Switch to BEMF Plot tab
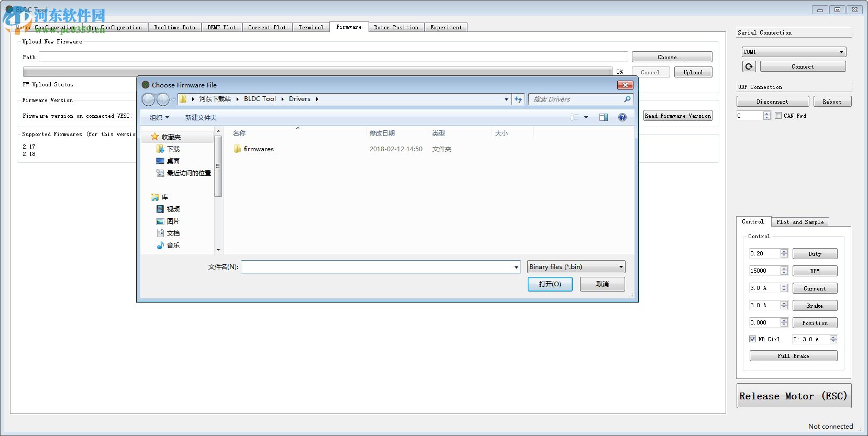This screenshot has height=436, width=868. [x=222, y=27]
